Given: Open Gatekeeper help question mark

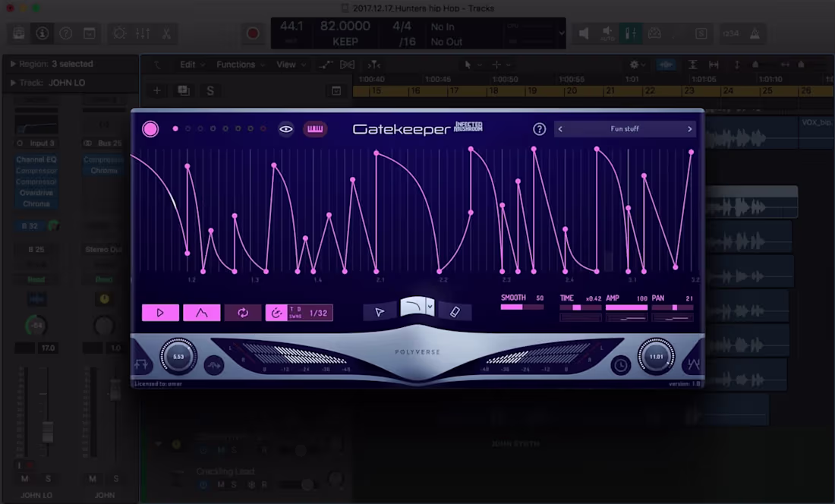Looking at the screenshot, I should pyautogui.click(x=540, y=129).
